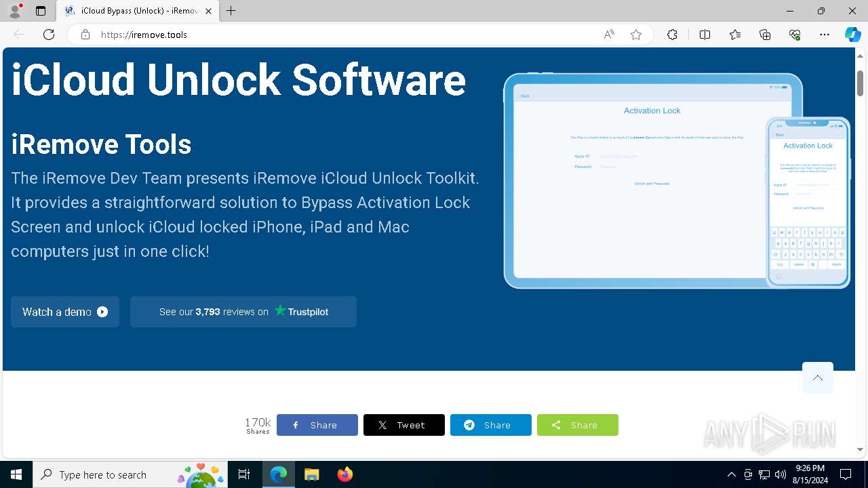
Task: Click the Activation Lock device image
Action: pos(677,180)
